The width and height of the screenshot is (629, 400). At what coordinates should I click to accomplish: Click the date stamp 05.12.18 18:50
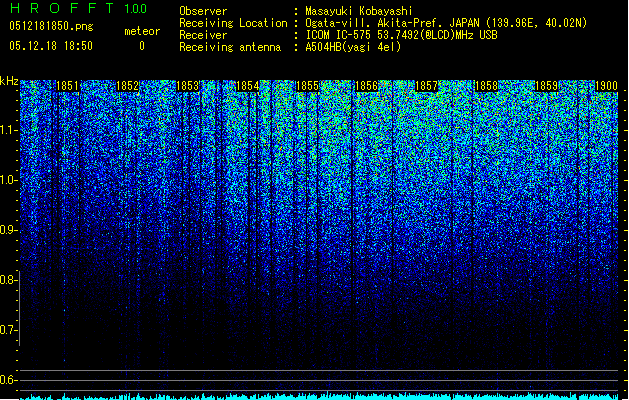[51, 46]
